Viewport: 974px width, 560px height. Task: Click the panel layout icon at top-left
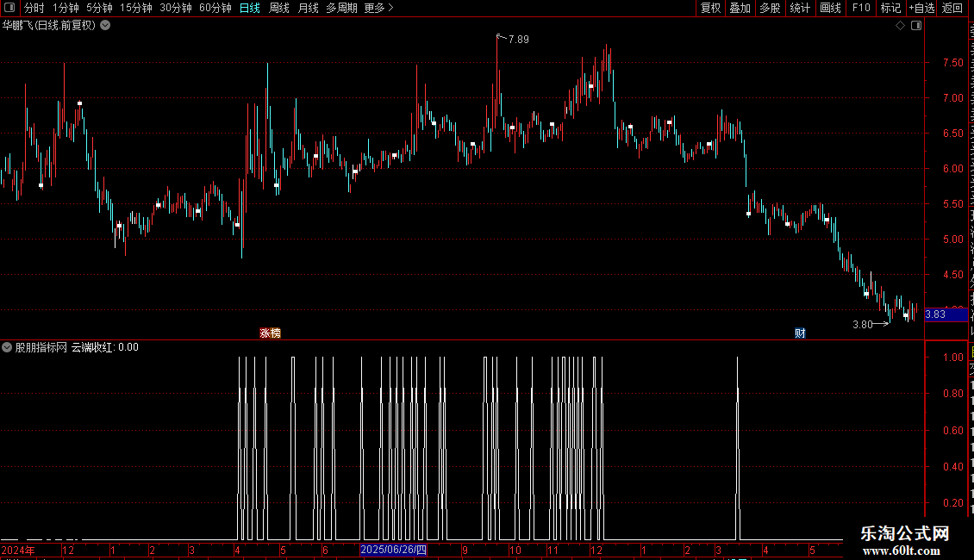(9, 8)
